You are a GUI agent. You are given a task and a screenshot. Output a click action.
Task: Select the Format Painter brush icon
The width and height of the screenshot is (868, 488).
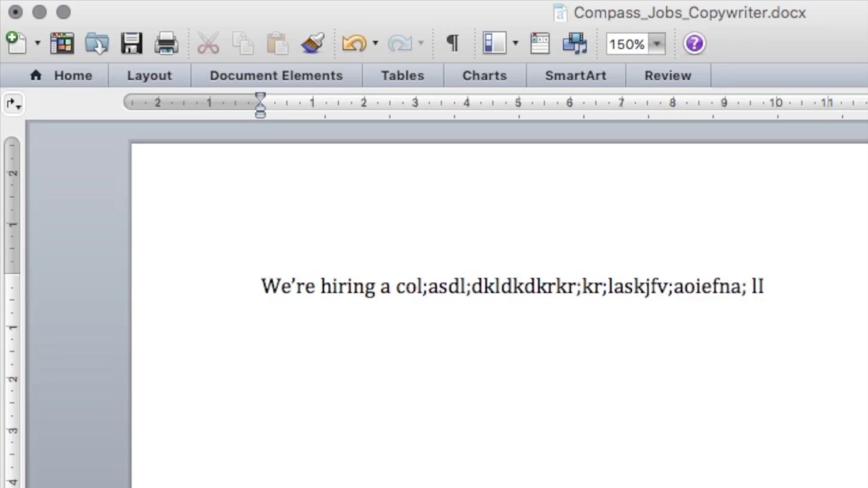click(x=313, y=43)
